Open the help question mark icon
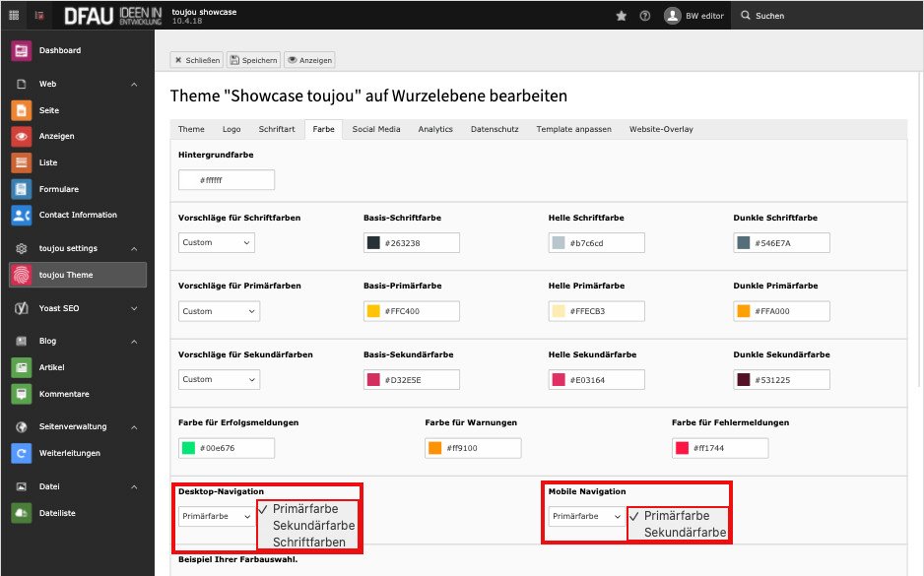 click(644, 16)
